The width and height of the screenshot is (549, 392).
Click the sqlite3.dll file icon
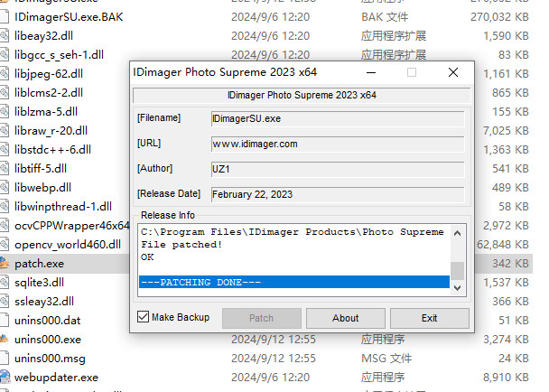(5, 283)
